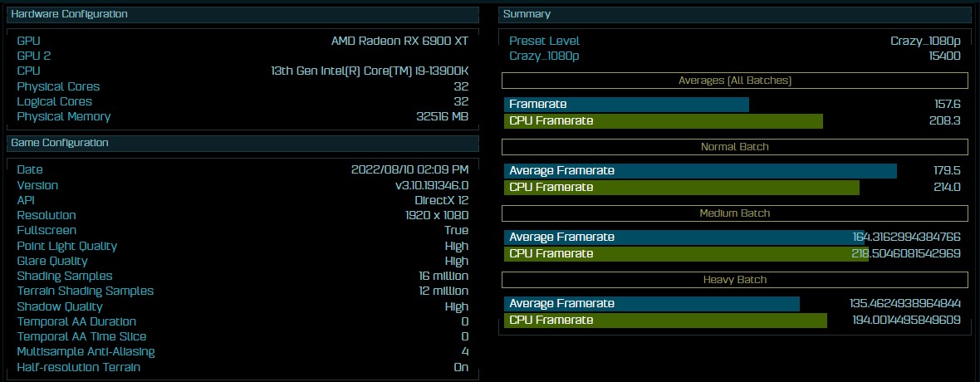Click the Crazy_1080p score value 15400
The width and height of the screenshot is (980, 382).
[944, 56]
